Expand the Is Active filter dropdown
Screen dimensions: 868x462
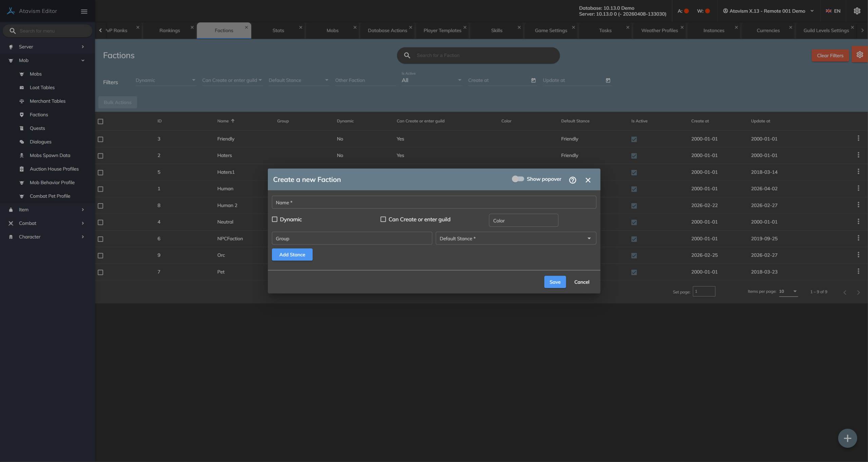click(431, 80)
